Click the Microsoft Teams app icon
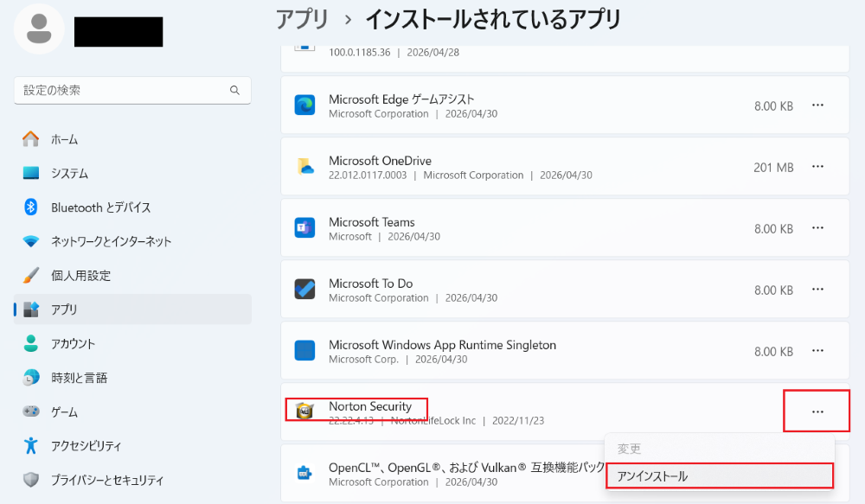The width and height of the screenshot is (865, 504). pos(304,227)
